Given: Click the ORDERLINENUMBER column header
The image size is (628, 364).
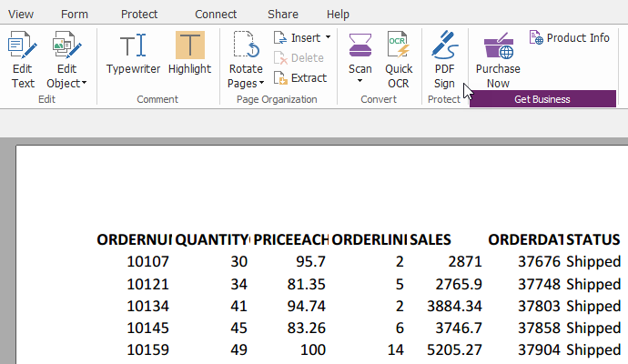Looking at the screenshot, I should tap(370, 240).
